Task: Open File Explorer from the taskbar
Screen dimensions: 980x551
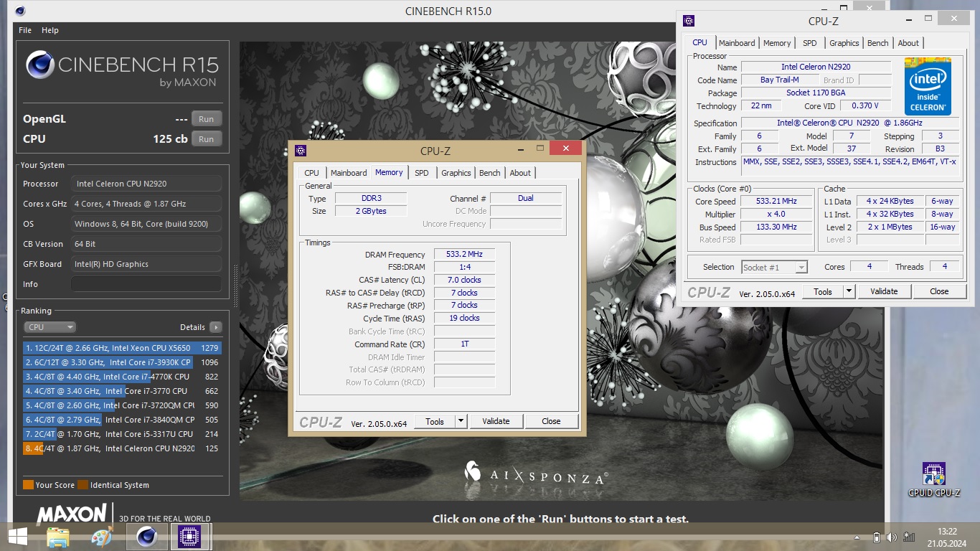Action: pos(58,537)
